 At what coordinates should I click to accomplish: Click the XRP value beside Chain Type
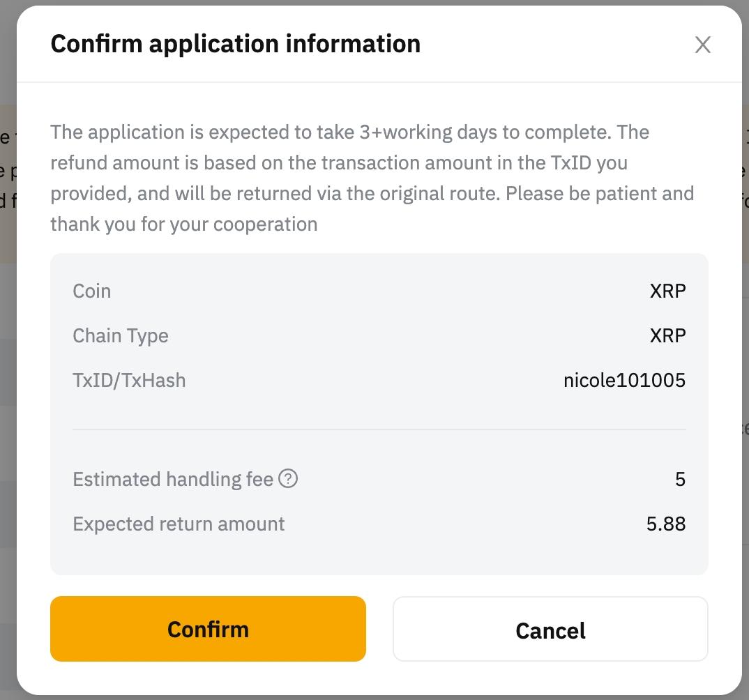[x=667, y=335]
